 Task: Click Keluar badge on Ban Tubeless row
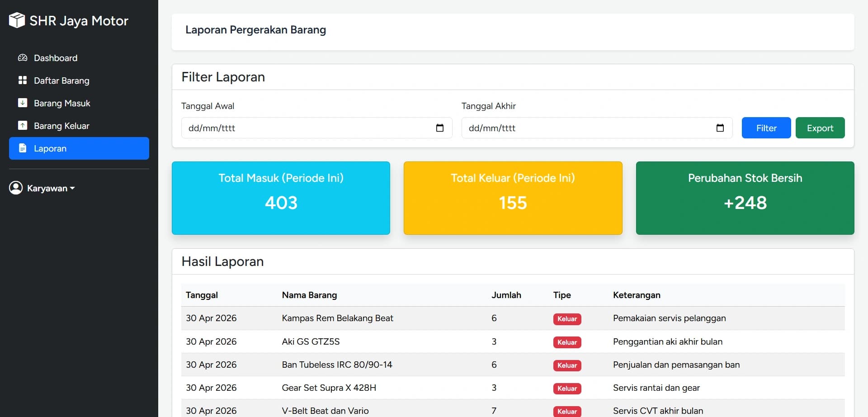[567, 365]
